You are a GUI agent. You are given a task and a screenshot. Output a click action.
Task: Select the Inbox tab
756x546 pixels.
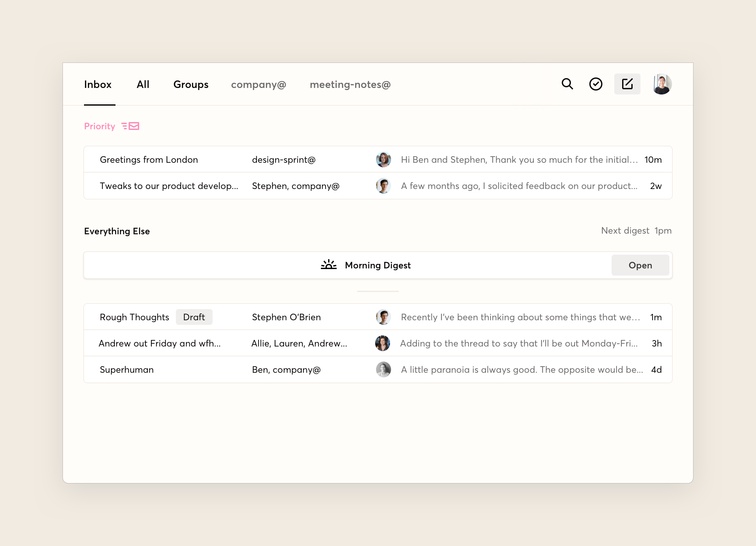[x=98, y=84]
